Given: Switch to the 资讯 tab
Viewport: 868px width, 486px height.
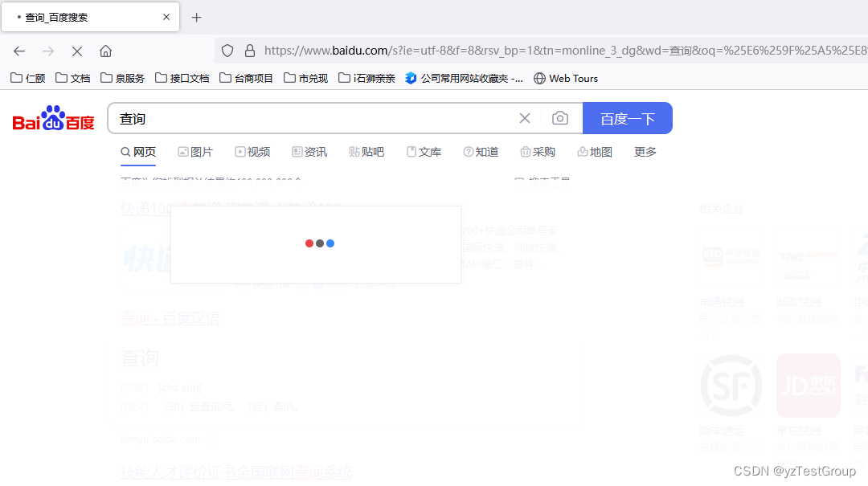Looking at the screenshot, I should [x=309, y=152].
